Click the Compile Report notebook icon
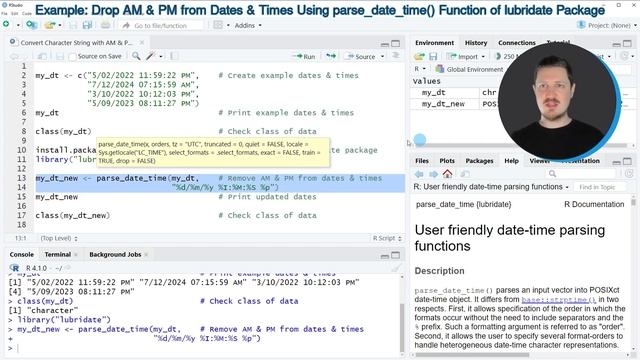Screen dimensions: 640x360 point(174,56)
